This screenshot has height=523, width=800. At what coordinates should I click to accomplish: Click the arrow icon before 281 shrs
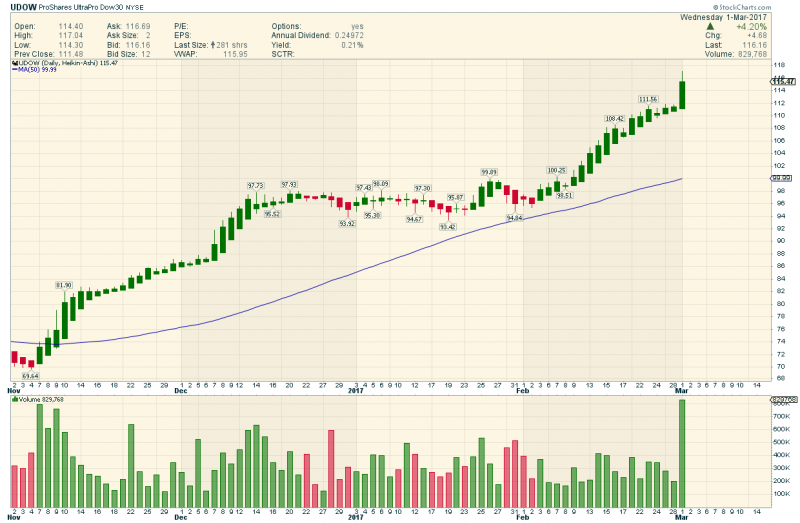(212, 45)
